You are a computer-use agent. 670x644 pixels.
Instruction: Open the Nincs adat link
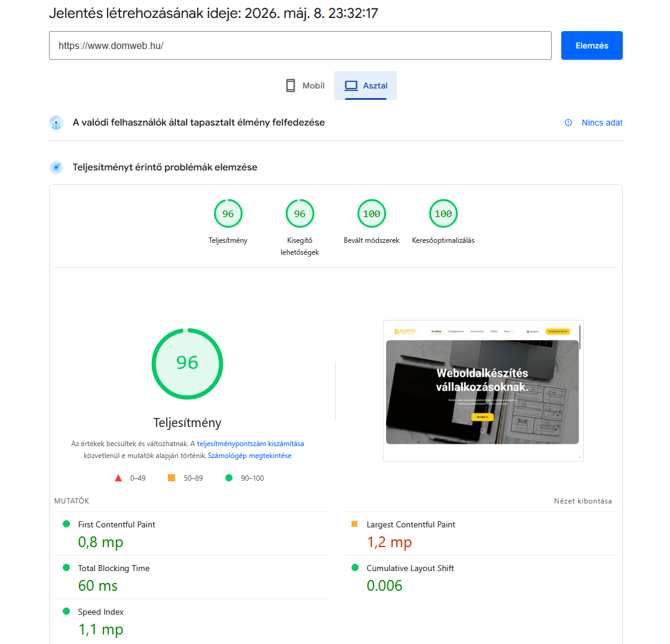(x=602, y=123)
